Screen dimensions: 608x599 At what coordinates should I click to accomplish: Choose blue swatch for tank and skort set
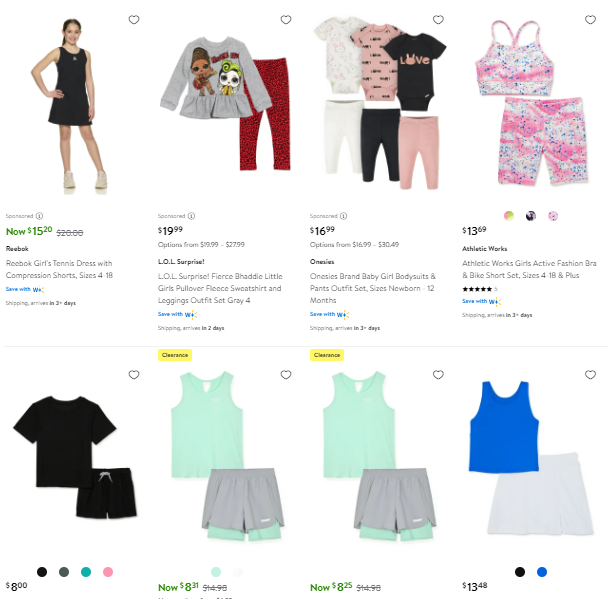tap(542, 572)
